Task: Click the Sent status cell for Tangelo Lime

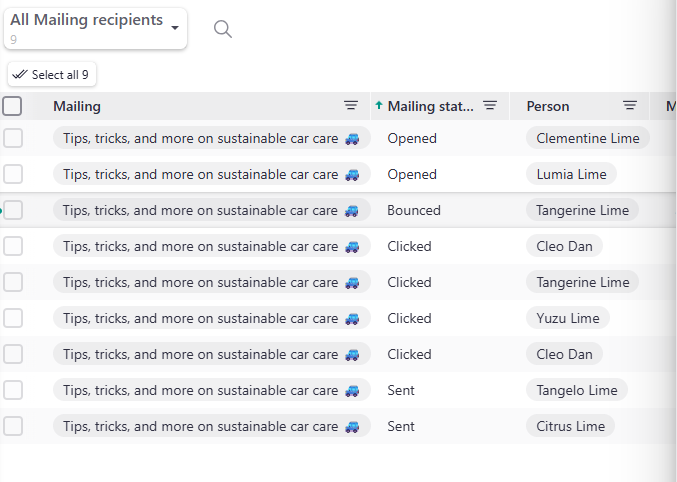Action: pos(401,390)
